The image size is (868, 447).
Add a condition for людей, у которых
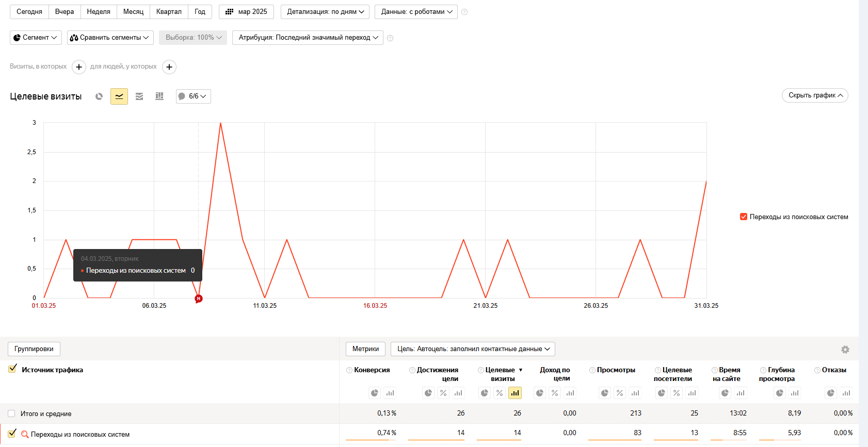click(x=169, y=67)
